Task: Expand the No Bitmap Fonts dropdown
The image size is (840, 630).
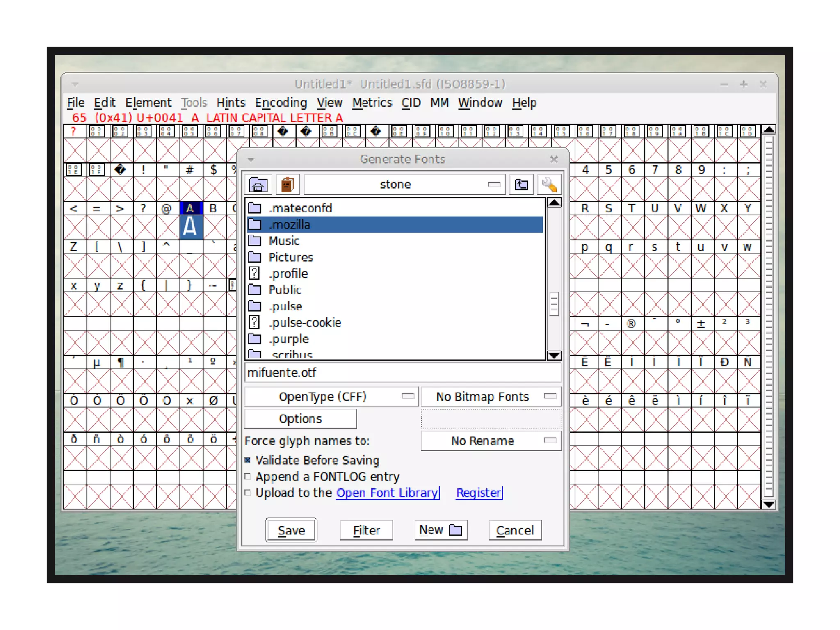Action: (491, 397)
